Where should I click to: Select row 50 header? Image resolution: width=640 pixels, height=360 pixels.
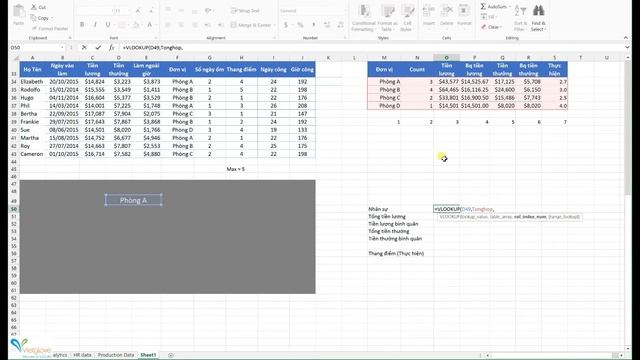click(13, 209)
